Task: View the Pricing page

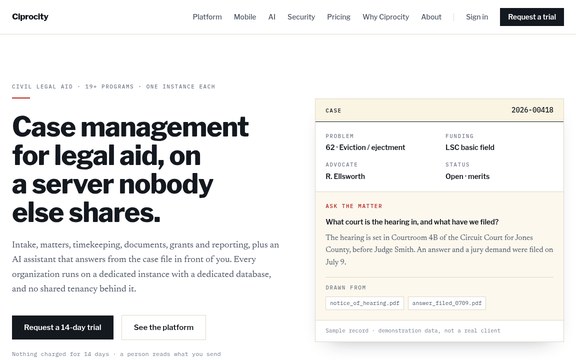Action: coord(339,17)
